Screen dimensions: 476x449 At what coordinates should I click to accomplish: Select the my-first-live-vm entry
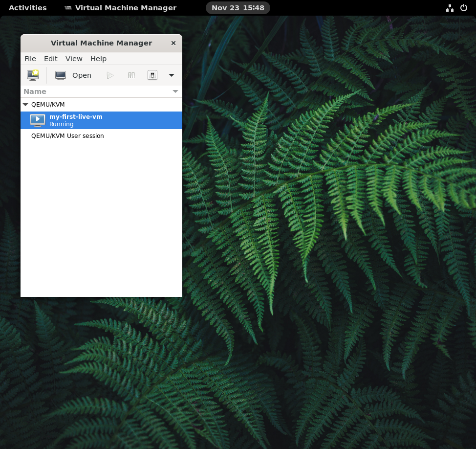pyautogui.click(x=76, y=120)
